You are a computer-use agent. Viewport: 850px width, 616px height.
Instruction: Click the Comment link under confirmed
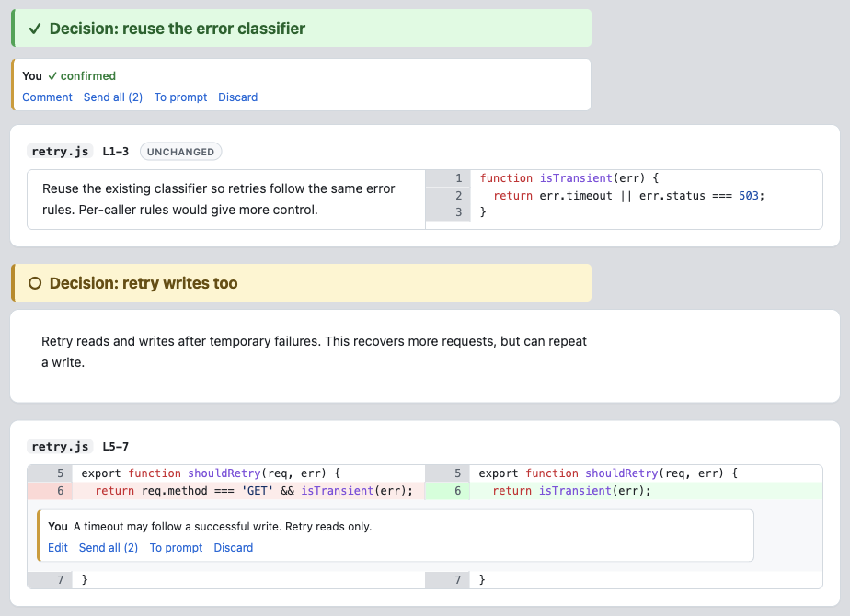pyautogui.click(x=47, y=97)
